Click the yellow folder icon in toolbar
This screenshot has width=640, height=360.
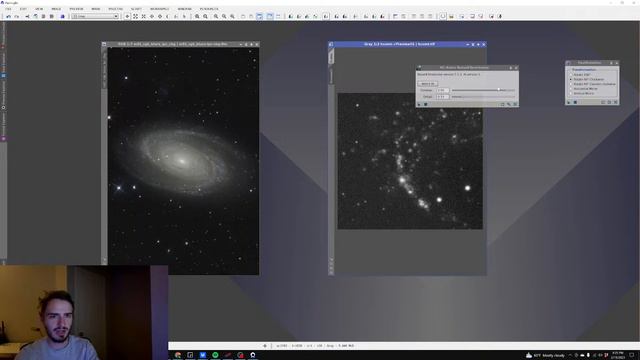(x=451, y=16)
